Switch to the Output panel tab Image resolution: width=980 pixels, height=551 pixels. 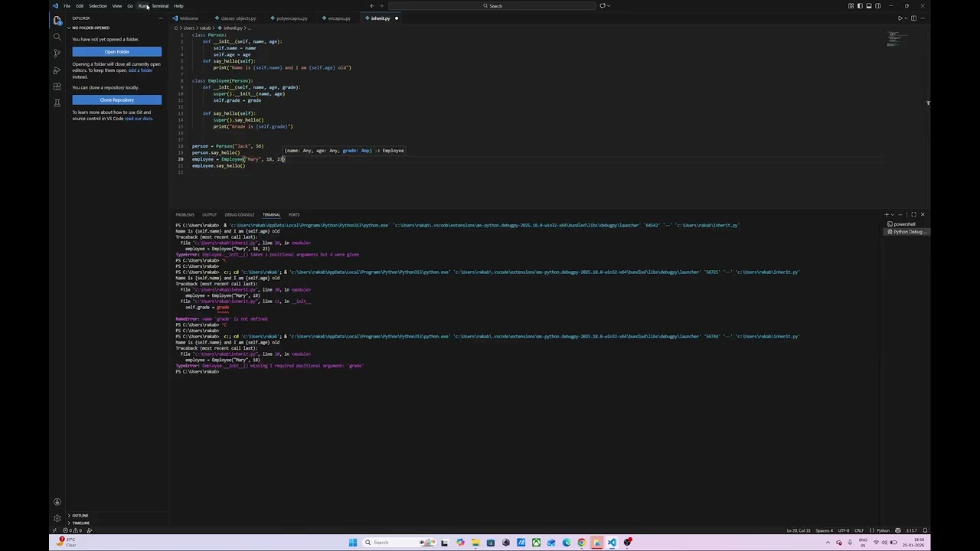(x=209, y=215)
